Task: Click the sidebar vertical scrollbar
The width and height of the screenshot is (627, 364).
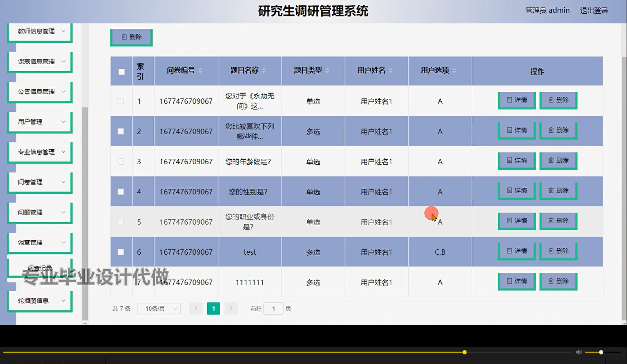Action: 85,213
